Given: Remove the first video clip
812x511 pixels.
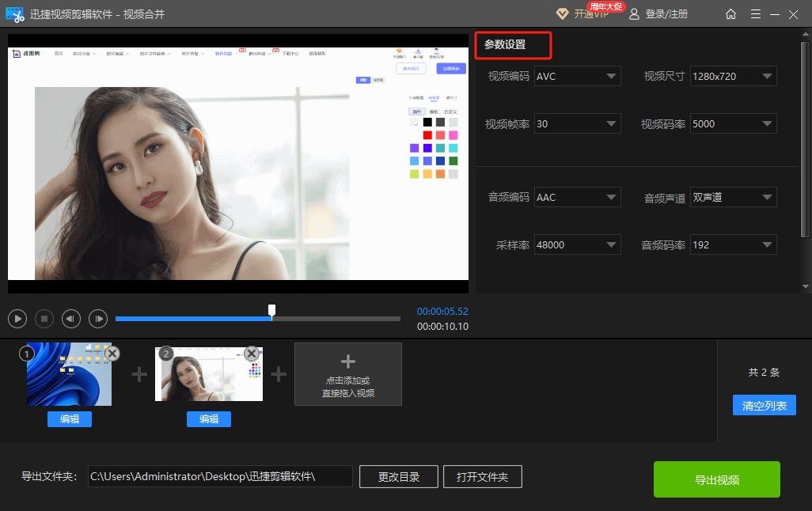Looking at the screenshot, I should coord(112,354).
